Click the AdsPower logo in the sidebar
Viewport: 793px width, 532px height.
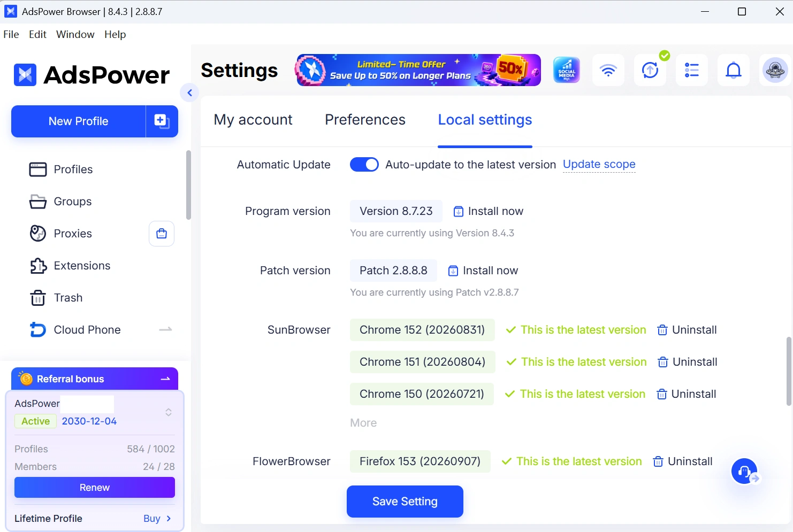pyautogui.click(x=92, y=75)
